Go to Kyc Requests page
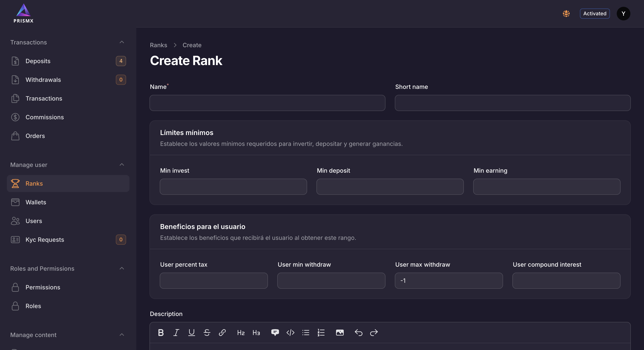Screen dimensions: 644x350 [x=45, y=240]
